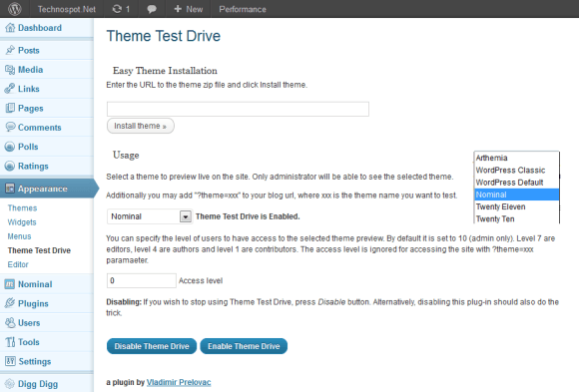Click the Dashboard house icon
Viewport: 579px width, 392px height.
pyautogui.click(x=10, y=28)
